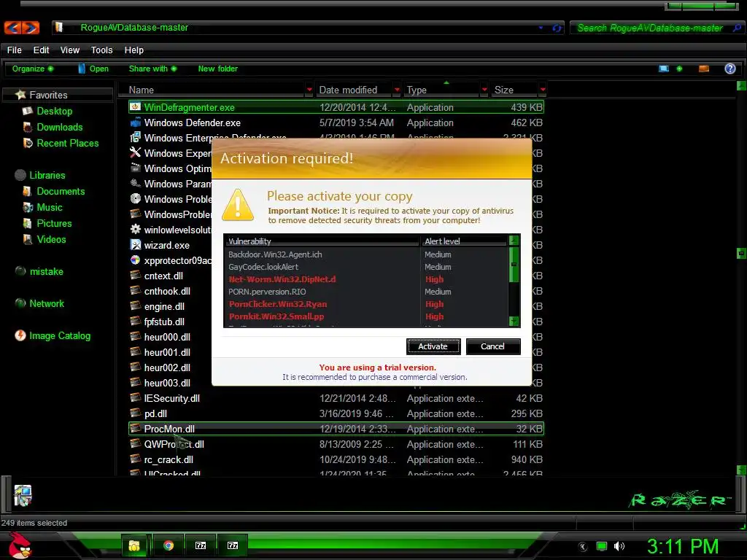747x560 pixels.
Task: Click the Search RogueAVDatabase-master field
Action: click(x=657, y=28)
